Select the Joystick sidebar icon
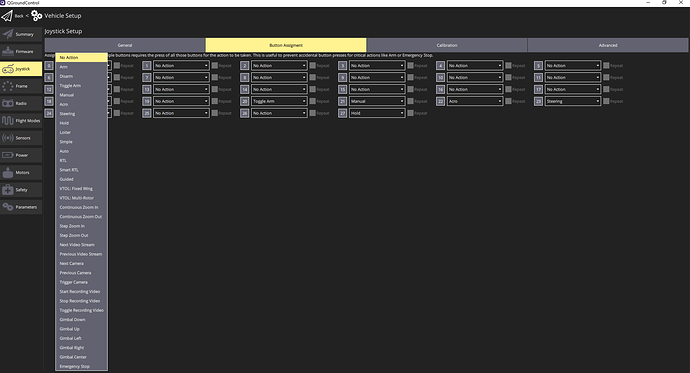This screenshot has height=373, width=690. [7, 69]
